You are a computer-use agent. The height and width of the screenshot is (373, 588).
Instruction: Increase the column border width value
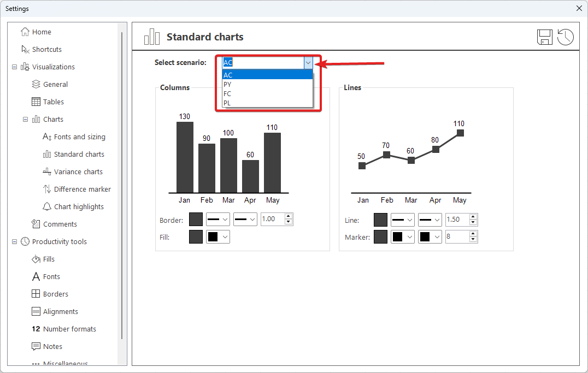tap(289, 217)
